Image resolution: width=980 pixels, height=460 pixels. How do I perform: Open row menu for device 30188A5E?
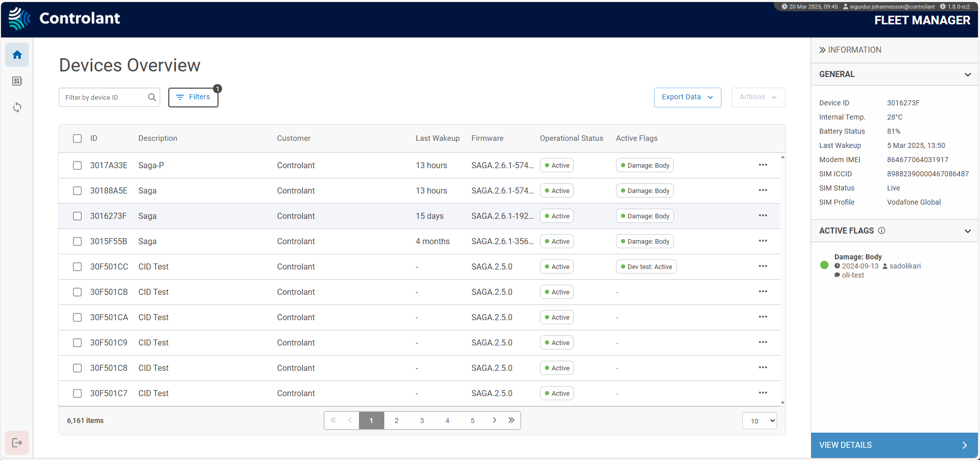click(763, 190)
